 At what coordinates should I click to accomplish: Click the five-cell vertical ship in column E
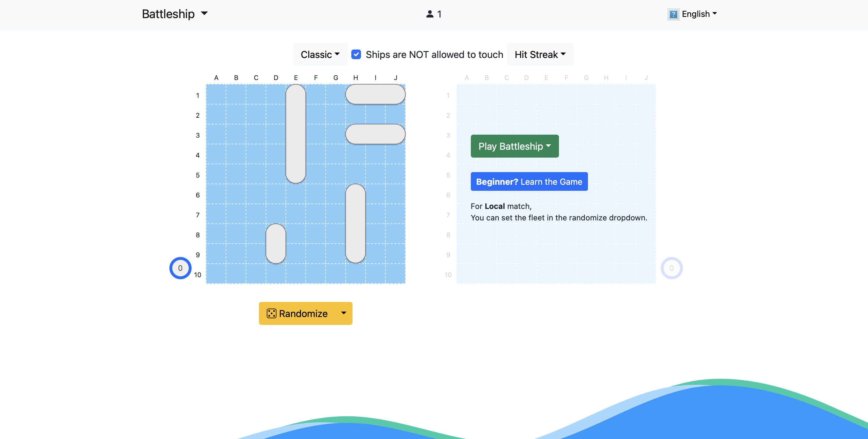tap(295, 133)
